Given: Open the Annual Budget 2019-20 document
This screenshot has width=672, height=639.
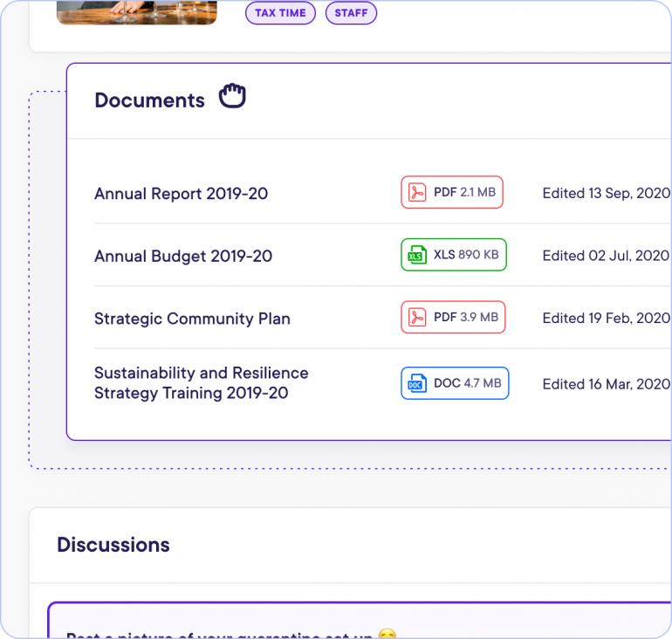Looking at the screenshot, I should (183, 256).
